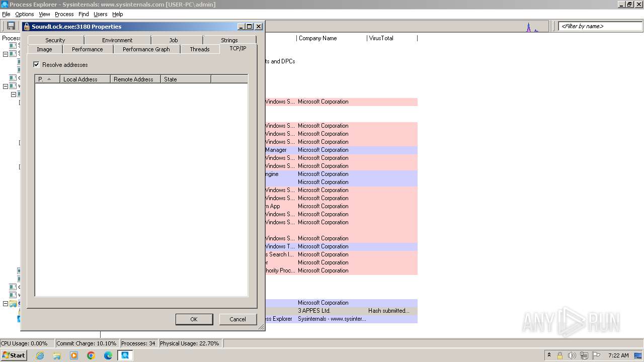Switch to the Threads tab

pos(200,49)
